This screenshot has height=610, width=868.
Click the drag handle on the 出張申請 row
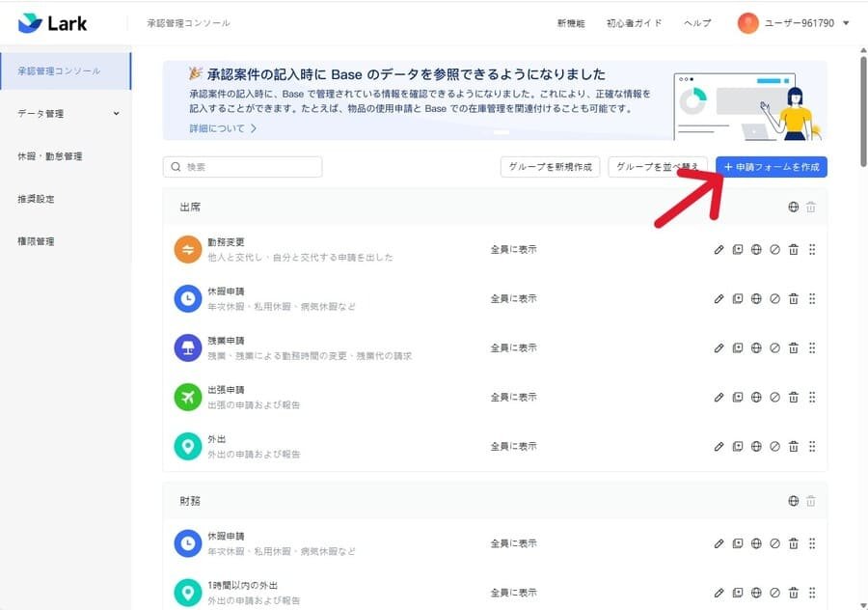[812, 396]
